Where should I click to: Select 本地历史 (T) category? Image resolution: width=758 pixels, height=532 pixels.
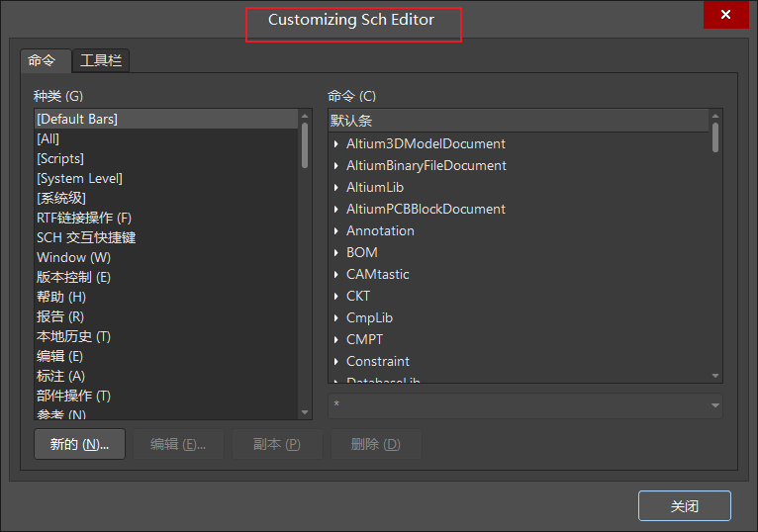coord(167,337)
